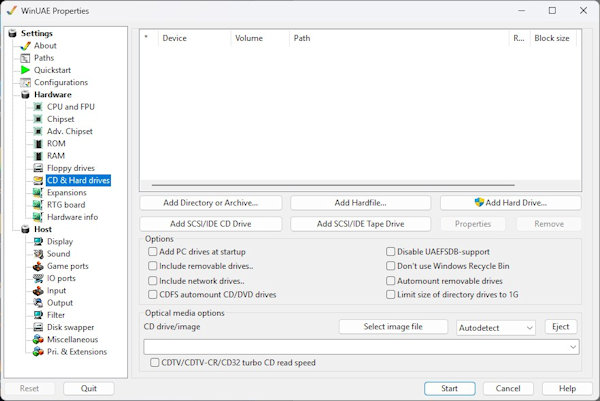Open the Autodetect dropdown
This screenshot has width=600, height=401.
tap(495, 327)
